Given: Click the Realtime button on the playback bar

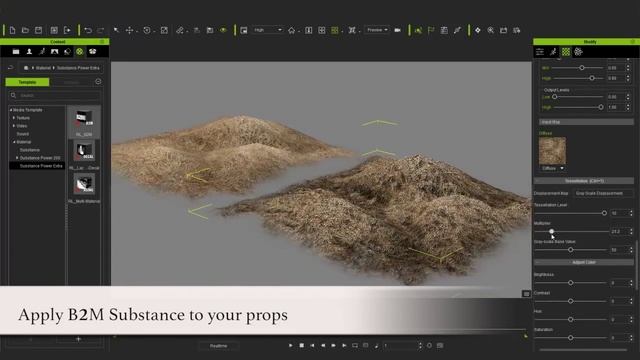Looking at the screenshot, I should tap(218, 346).
